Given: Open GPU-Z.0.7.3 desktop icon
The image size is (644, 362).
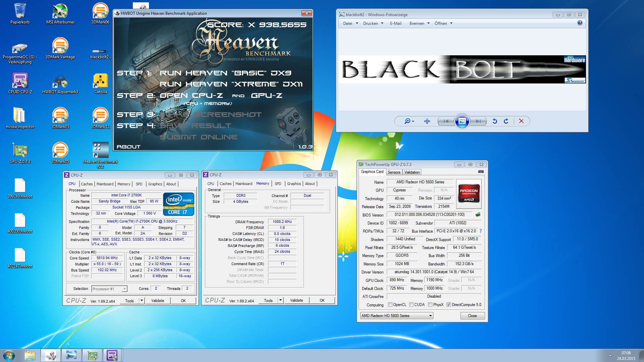Looking at the screenshot, I should 20,153.
